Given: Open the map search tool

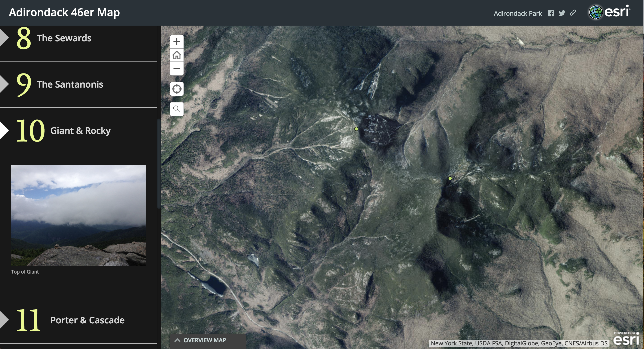Looking at the screenshot, I should point(177,109).
